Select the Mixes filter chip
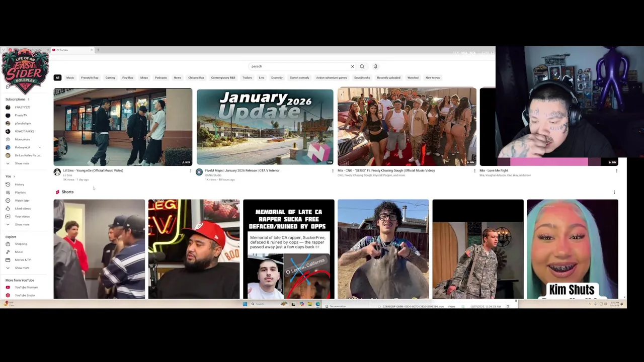644x362 pixels. 144,77
